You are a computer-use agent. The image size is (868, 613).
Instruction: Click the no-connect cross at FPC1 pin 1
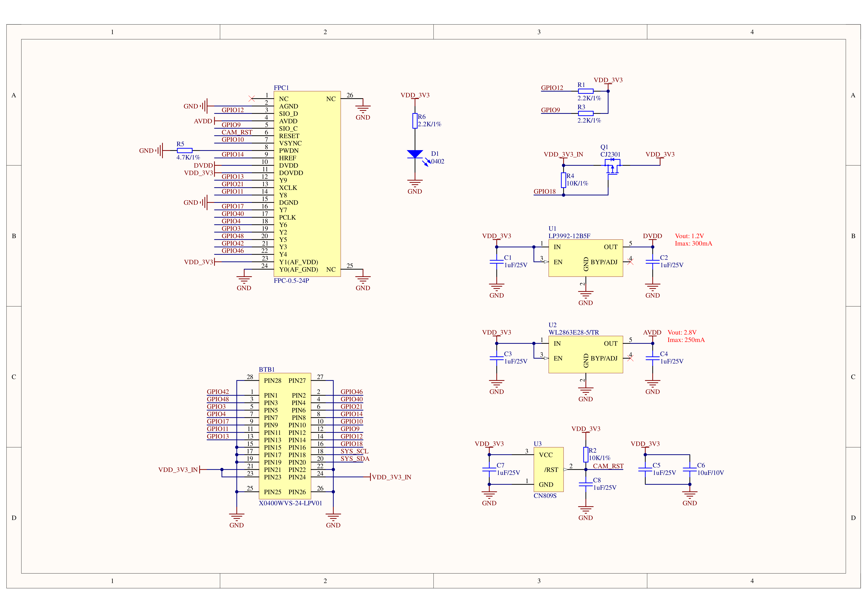tap(251, 99)
